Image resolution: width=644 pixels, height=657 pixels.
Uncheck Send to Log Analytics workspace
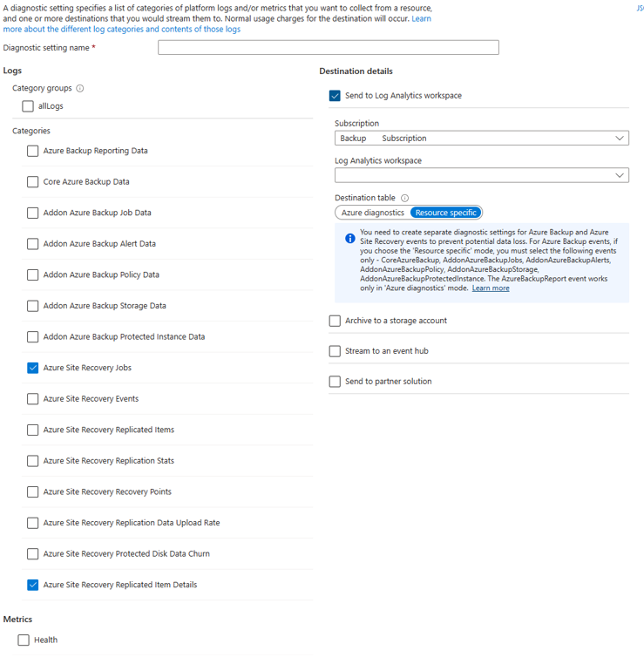pyautogui.click(x=335, y=96)
